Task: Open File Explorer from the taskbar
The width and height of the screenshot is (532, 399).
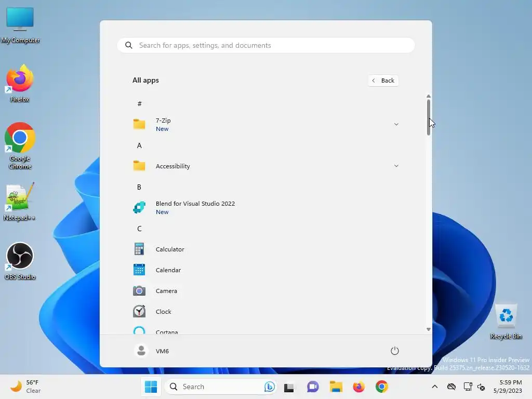Action: coord(336,387)
